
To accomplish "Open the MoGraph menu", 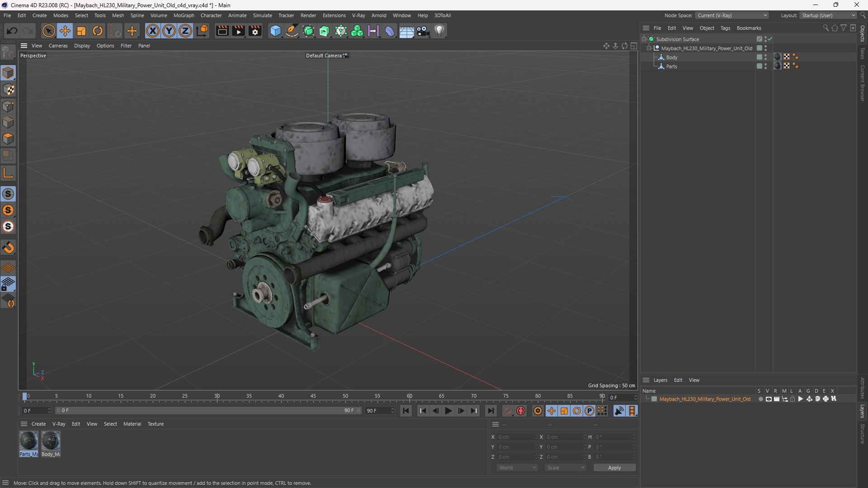I will click(x=184, y=15).
